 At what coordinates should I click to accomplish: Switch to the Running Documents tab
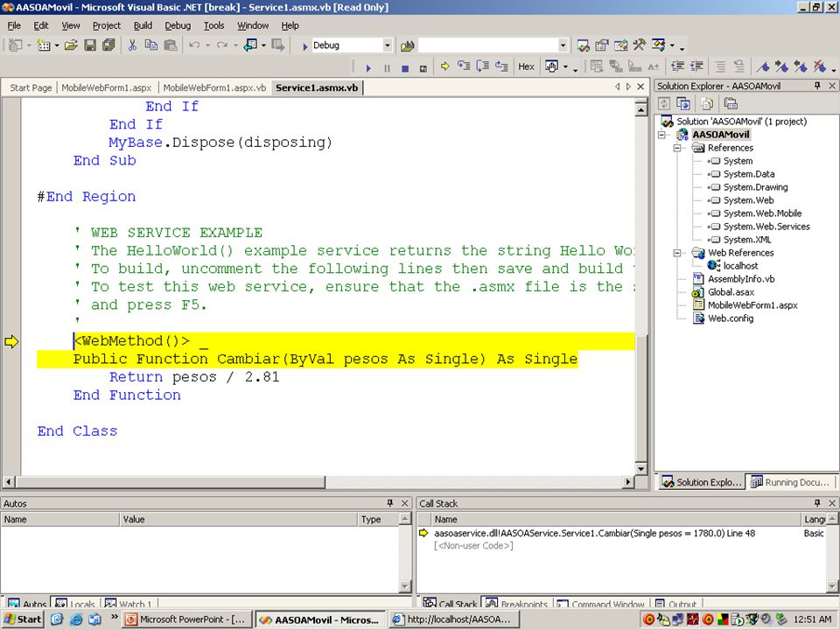click(x=791, y=482)
